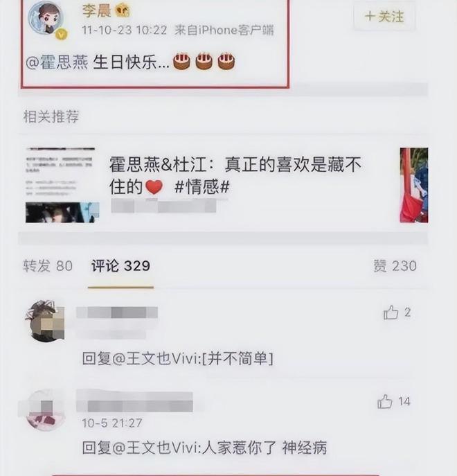The height and width of the screenshot is (476, 457).
Task: Open the 霍思燕&杜江 recommended article title
Action: click(x=235, y=175)
